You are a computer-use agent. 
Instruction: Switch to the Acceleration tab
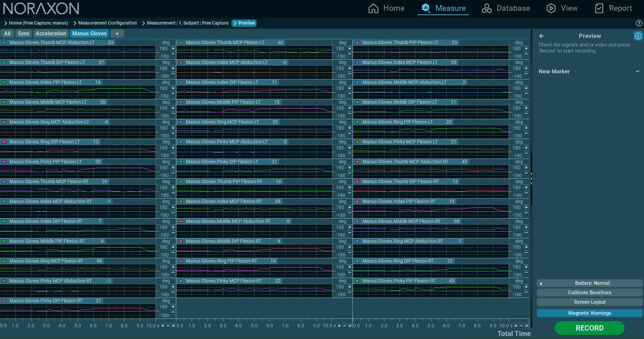(x=51, y=34)
